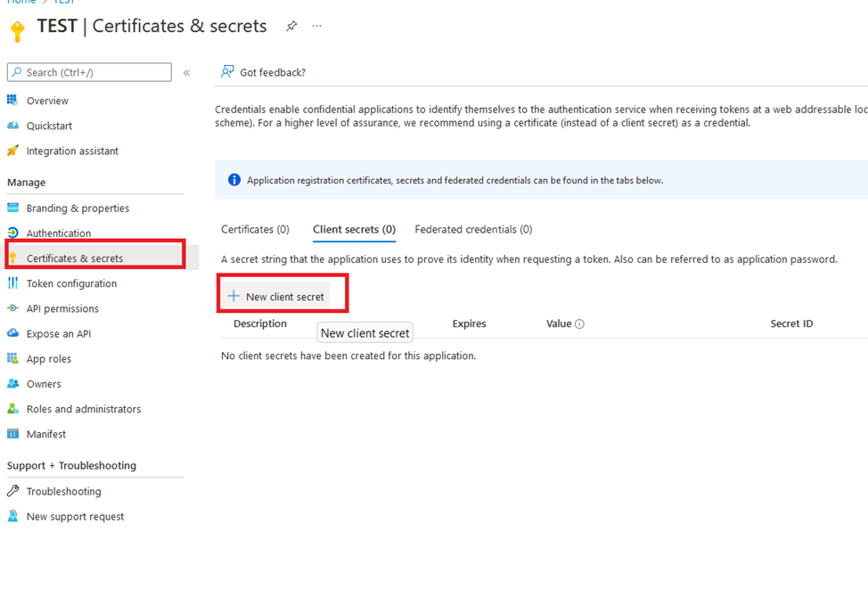Click the 'No client secrets have been created' text
This screenshot has height=597, width=868.
348,356
